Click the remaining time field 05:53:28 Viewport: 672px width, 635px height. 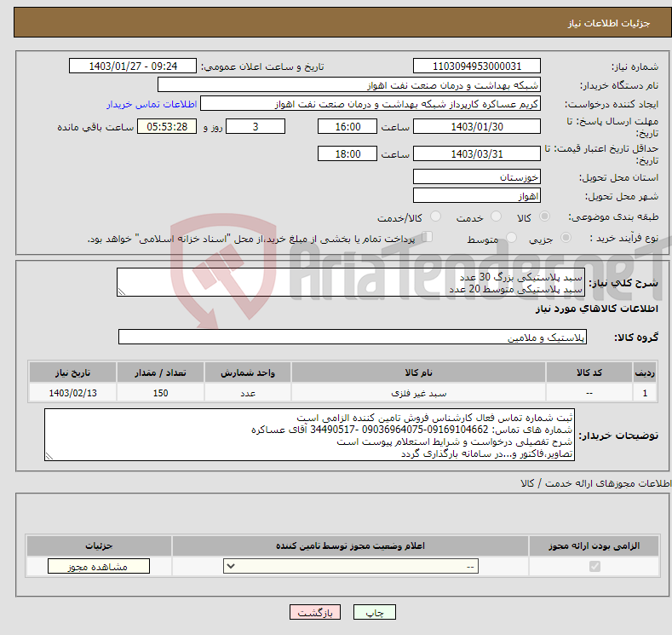(x=167, y=126)
